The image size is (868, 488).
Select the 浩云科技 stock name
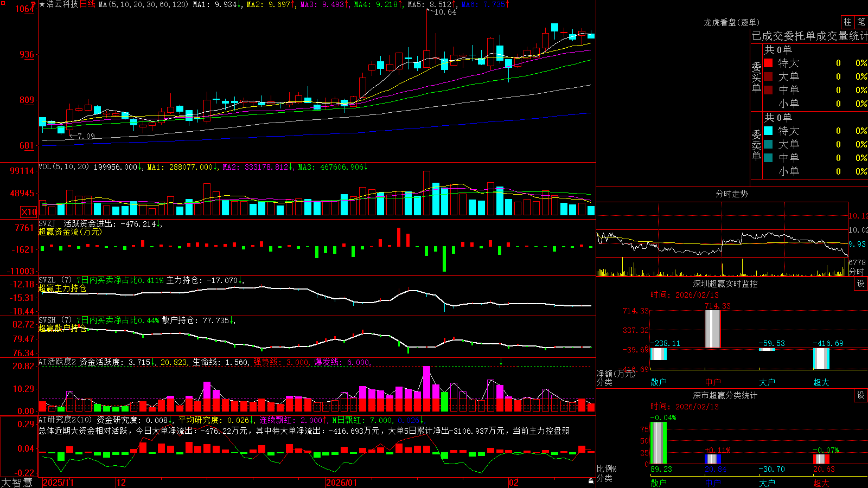(62, 4)
